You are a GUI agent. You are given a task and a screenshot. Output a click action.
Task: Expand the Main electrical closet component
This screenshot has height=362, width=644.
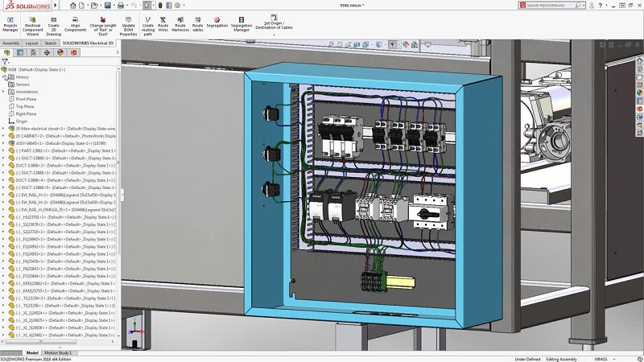(x=4, y=128)
